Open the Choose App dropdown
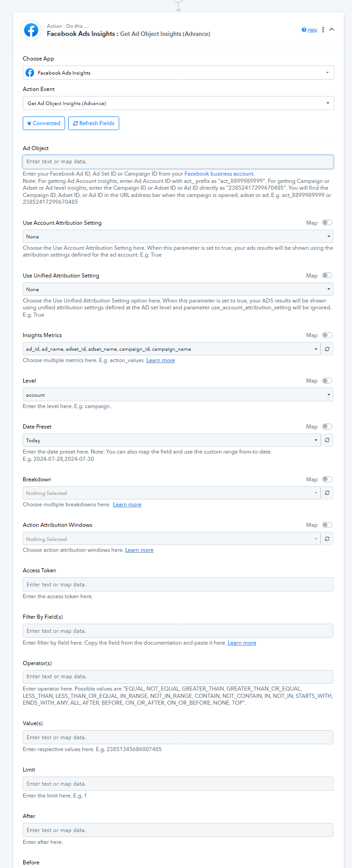 click(178, 73)
